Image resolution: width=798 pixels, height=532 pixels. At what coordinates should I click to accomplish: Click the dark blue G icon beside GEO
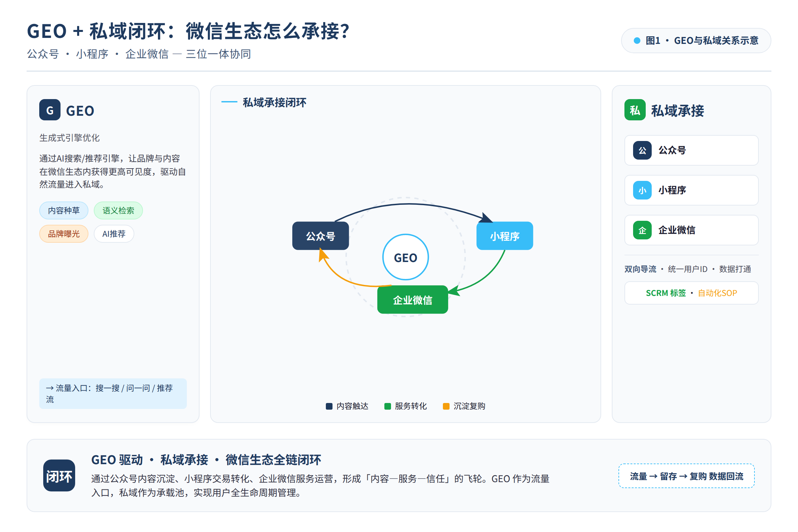50,110
